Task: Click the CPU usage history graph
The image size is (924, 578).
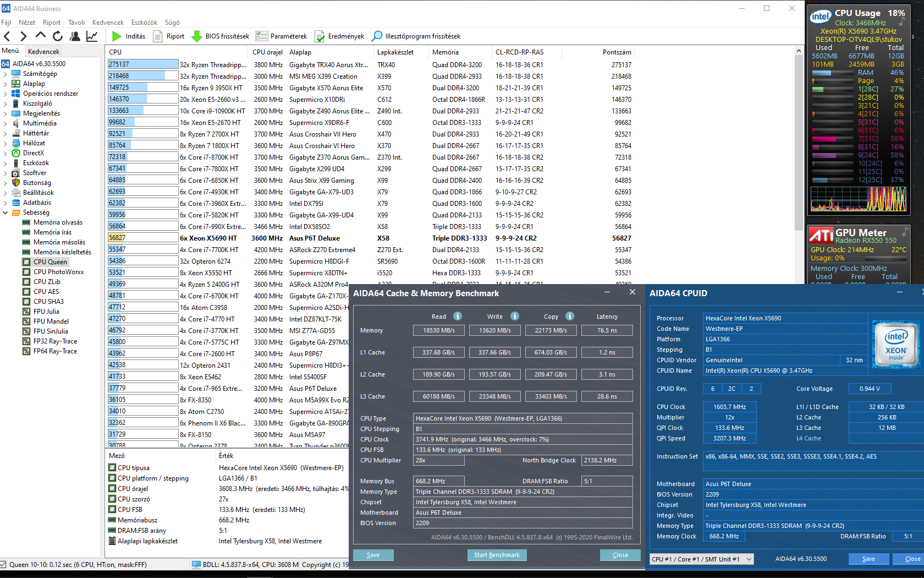Action: coord(858,199)
